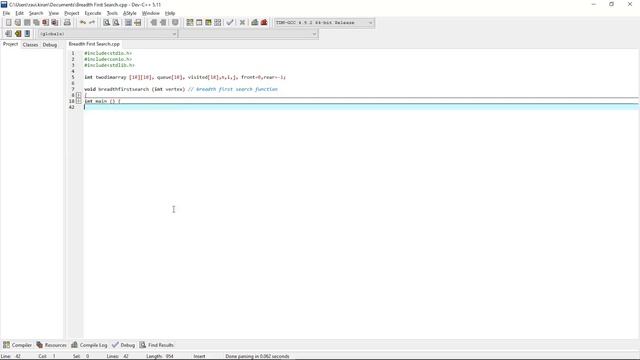This screenshot has height=360, width=640.
Task: Open the Execute menu
Action: [x=93, y=13]
